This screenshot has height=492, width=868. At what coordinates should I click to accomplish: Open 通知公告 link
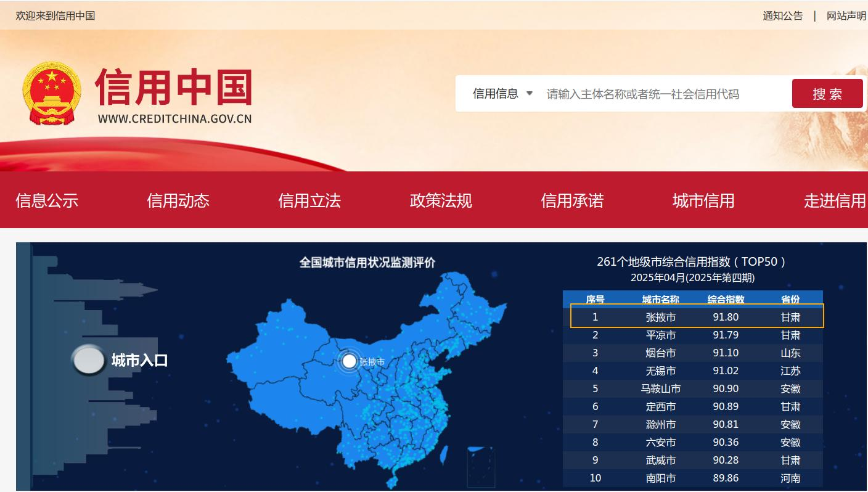tap(783, 16)
